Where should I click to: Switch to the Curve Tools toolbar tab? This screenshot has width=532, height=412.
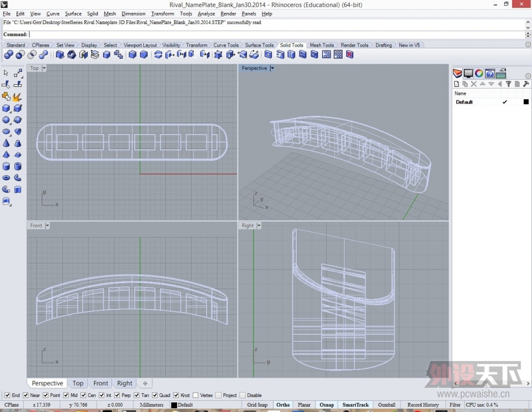pos(226,45)
